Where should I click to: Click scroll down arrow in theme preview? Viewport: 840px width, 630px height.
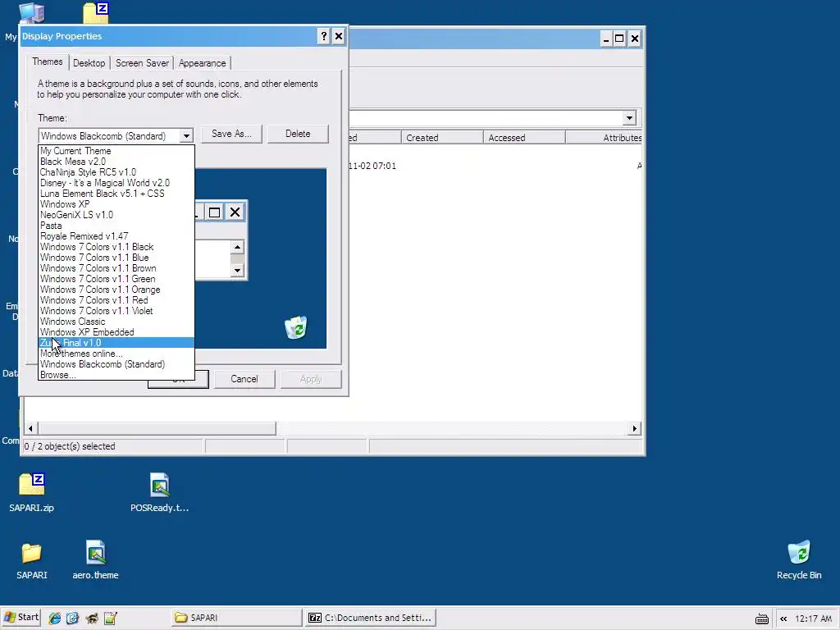[x=237, y=270]
